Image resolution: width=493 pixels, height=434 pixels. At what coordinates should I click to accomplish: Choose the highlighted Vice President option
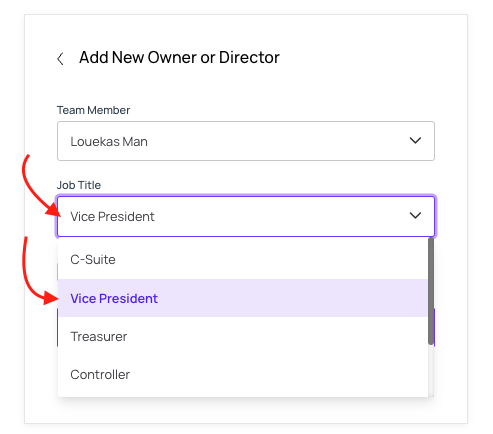tap(243, 298)
